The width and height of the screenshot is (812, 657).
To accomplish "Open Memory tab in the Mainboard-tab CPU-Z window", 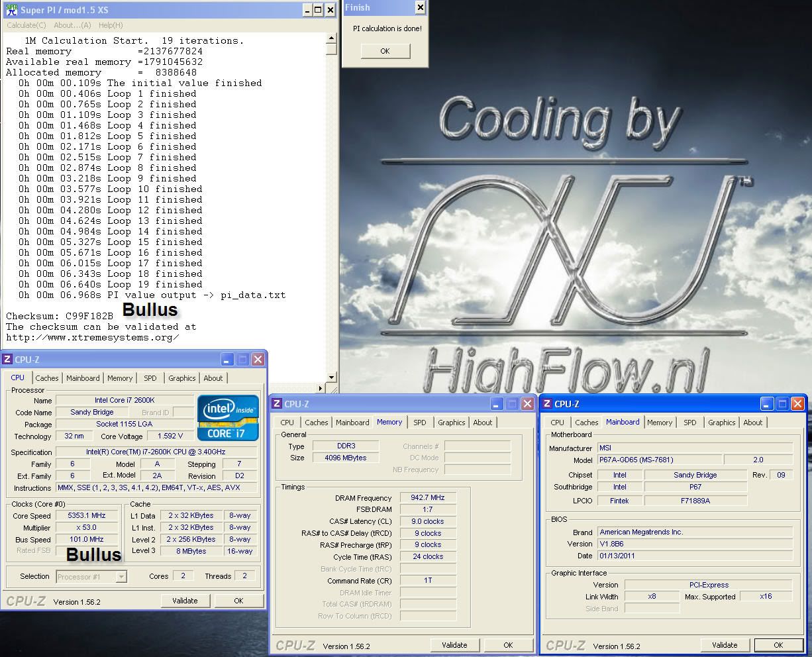I will click(660, 423).
